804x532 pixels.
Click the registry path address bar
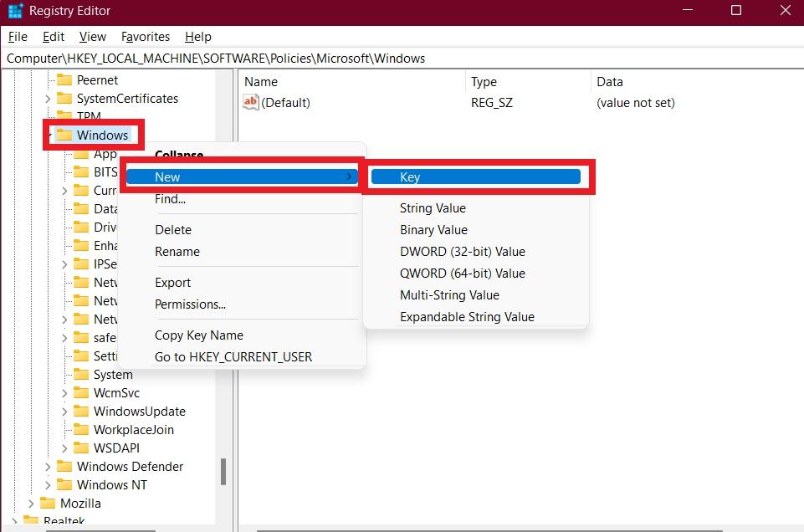click(x=402, y=59)
